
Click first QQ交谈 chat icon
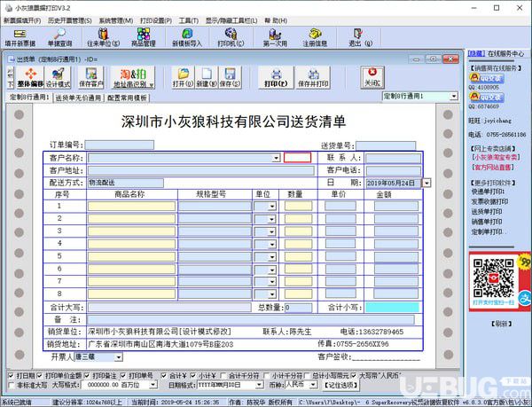pos(487,78)
